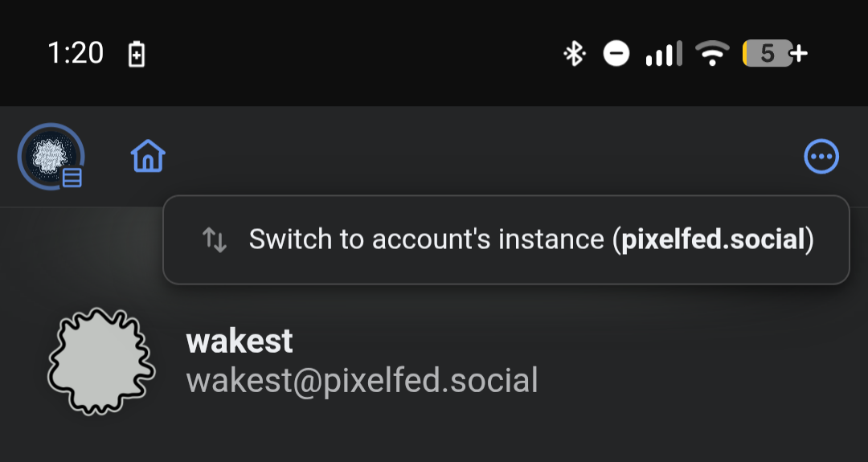Go to the home timeline house icon
The image size is (868, 462).
[x=148, y=156]
